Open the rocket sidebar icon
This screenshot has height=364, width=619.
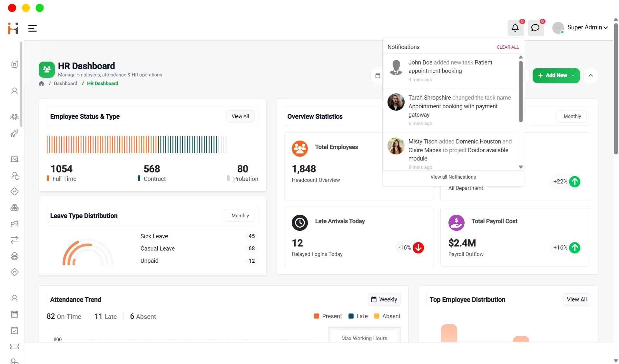[15, 133]
